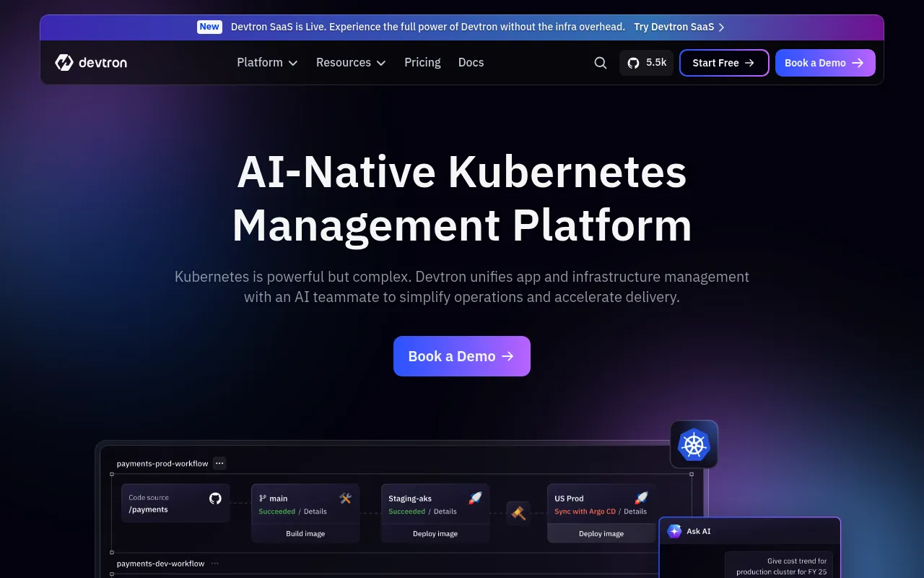This screenshot has height=578, width=924.
Task: Click Succeeded status on Staging-aks card
Action: [407, 512]
